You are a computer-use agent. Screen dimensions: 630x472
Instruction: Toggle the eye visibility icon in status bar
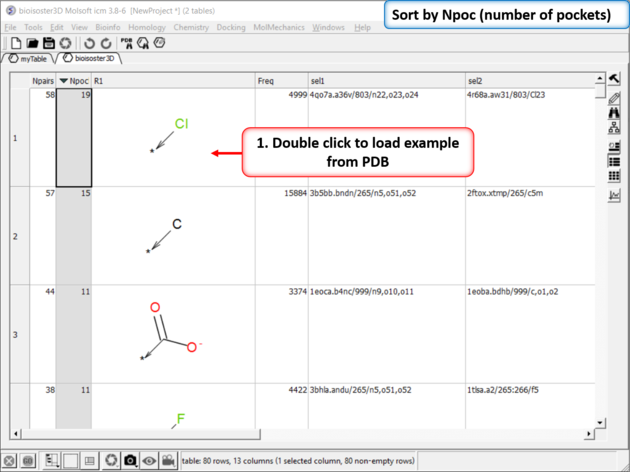[x=149, y=460]
